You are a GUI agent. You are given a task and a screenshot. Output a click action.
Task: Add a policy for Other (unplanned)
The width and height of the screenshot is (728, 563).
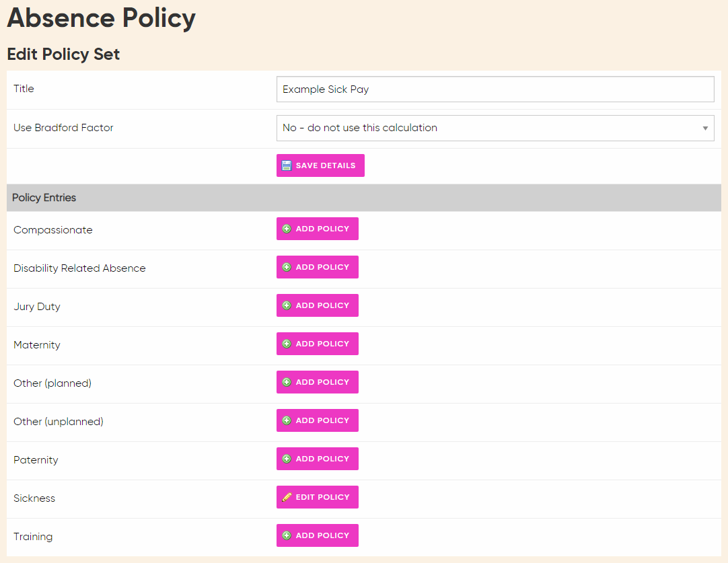[317, 420]
